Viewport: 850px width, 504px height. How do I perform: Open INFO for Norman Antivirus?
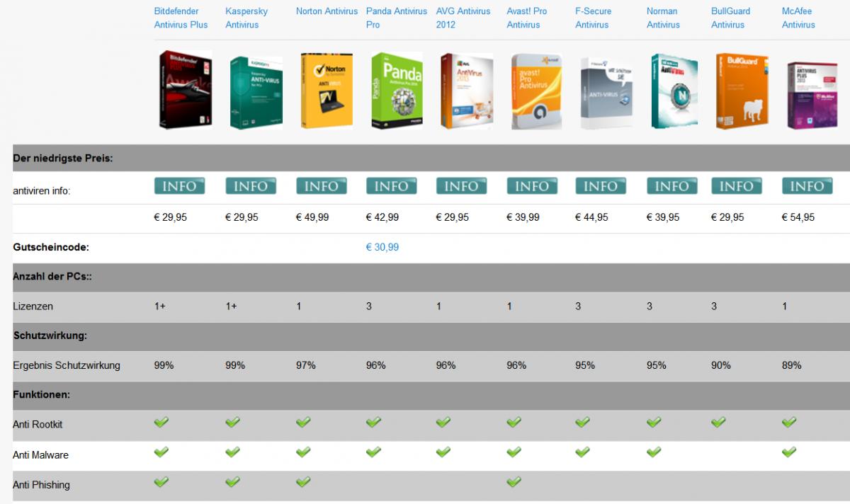672,185
